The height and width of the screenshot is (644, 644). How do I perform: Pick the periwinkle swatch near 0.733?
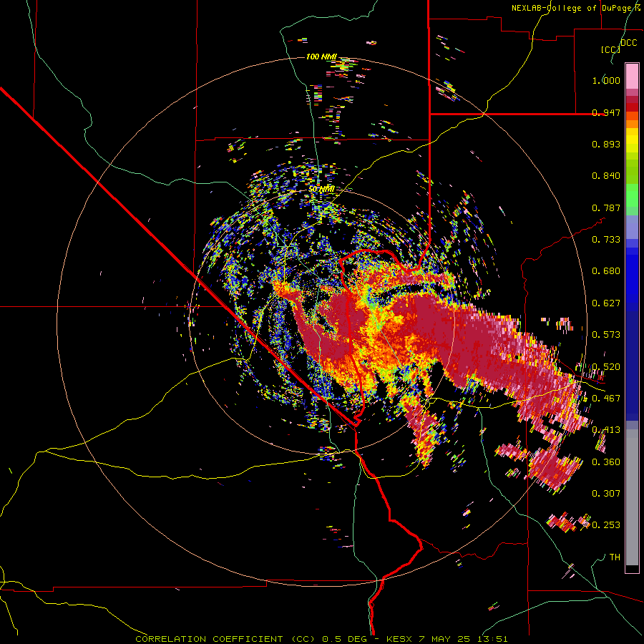632,227
